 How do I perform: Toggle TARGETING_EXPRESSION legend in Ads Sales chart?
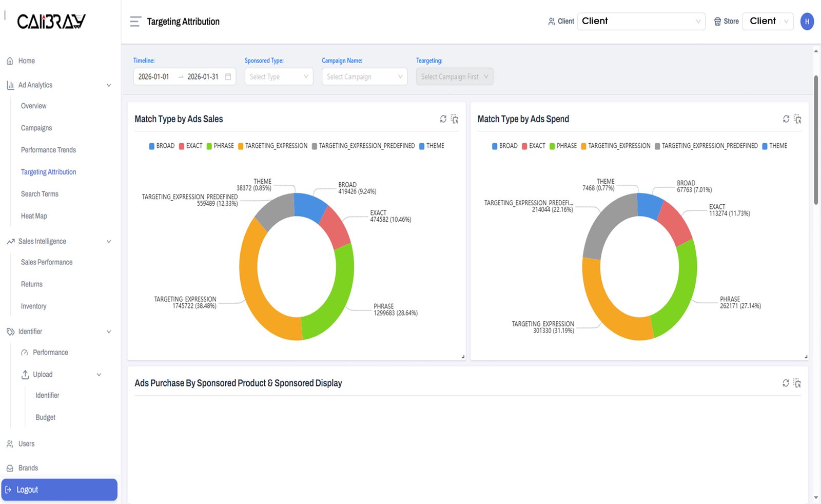tap(272, 146)
